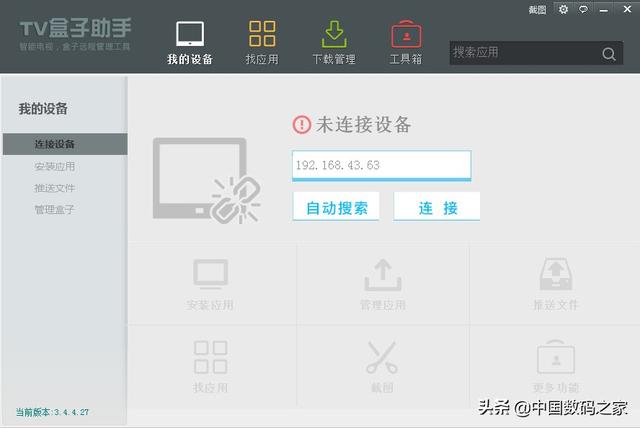The image size is (640, 428).
Task: Click the 当前版本 3.4.4.27 text
Action: 52,412
